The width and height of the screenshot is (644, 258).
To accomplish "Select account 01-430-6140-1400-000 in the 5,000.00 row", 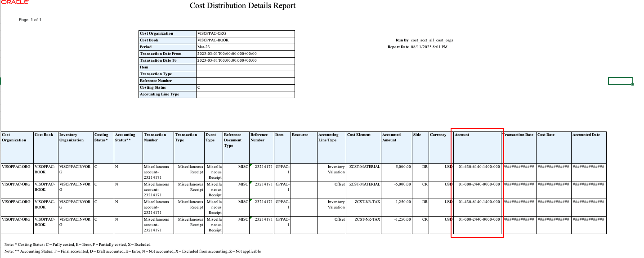I will click(477, 172).
